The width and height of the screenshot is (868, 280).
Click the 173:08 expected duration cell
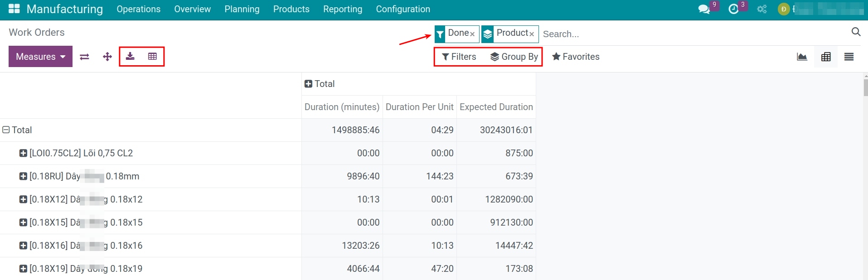click(496, 269)
